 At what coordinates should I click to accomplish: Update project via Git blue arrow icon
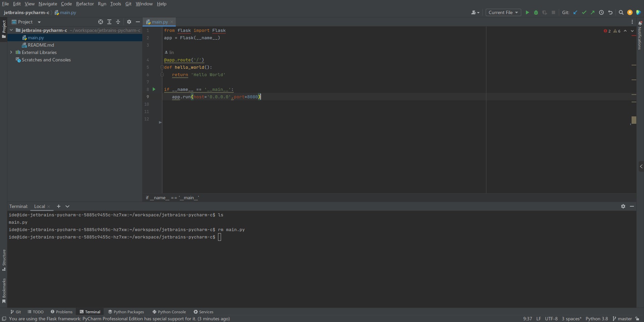575,12
